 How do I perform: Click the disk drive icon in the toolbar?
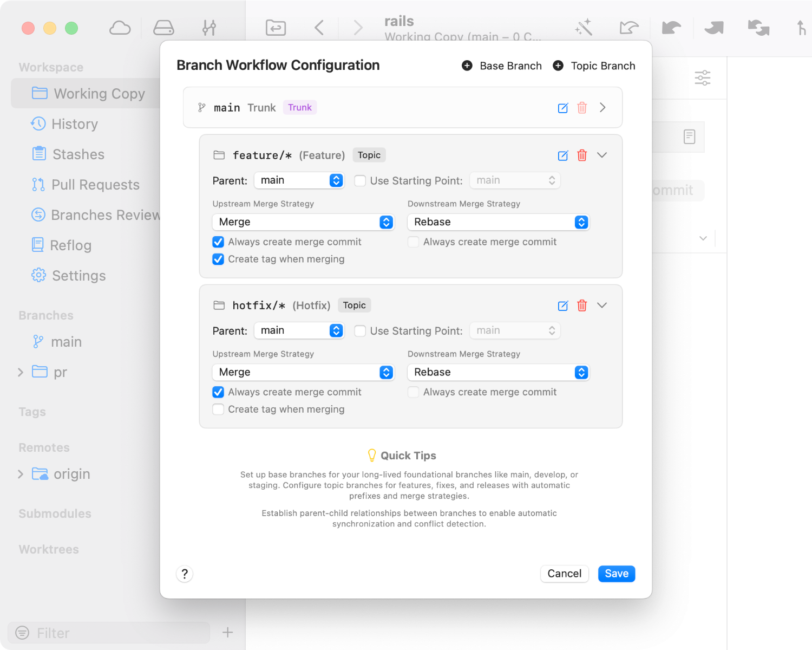pos(163,28)
